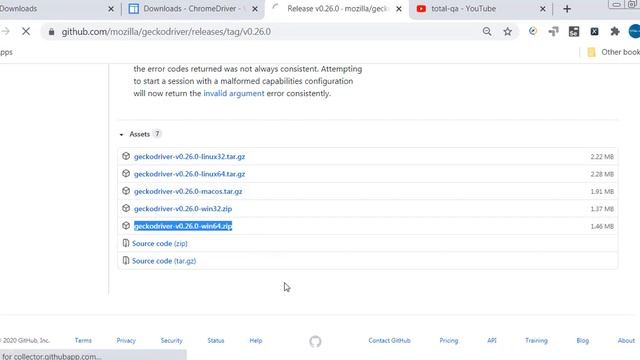The width and height of the screenshot is (640, 360).
Task: Click the address bar URL field
Action: click(x=261, y=31)
